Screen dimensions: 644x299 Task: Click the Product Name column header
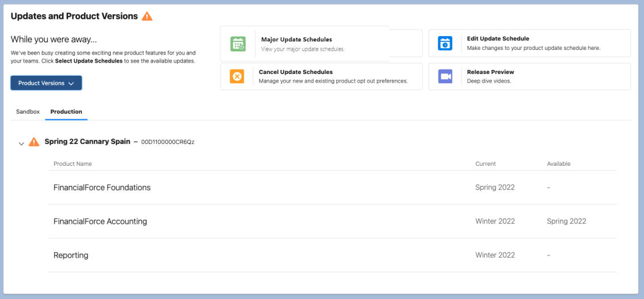point(72,164)
